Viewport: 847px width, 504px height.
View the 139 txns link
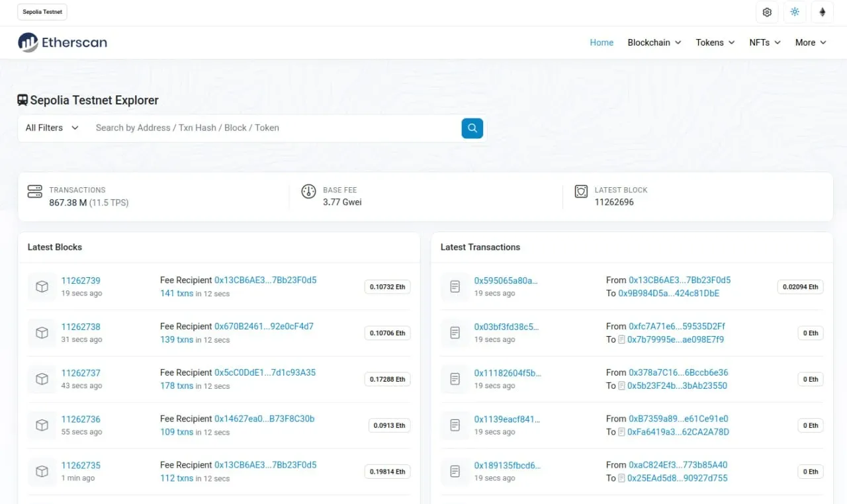[177, 339]
